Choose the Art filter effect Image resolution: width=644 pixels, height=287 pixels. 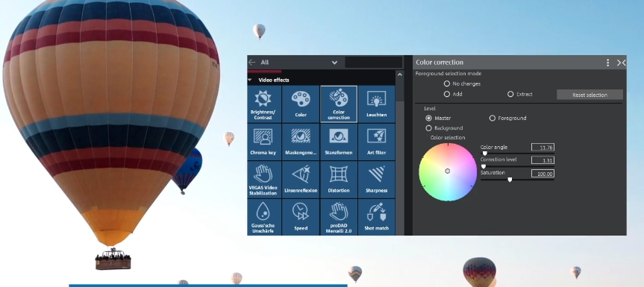pos(376,142)
